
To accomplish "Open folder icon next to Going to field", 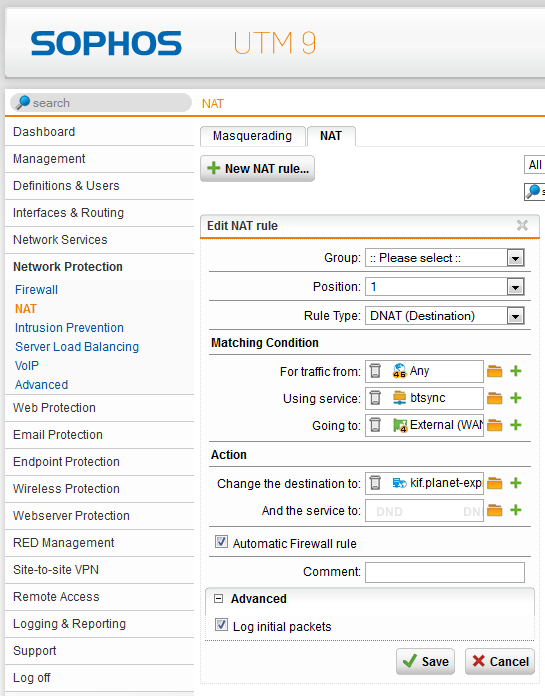I will click(x=494, y=425).
